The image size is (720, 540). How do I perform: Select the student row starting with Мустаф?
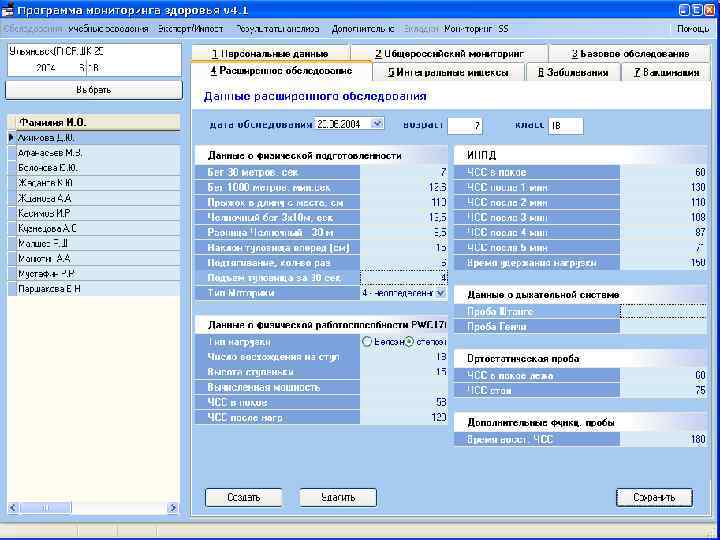98,274
